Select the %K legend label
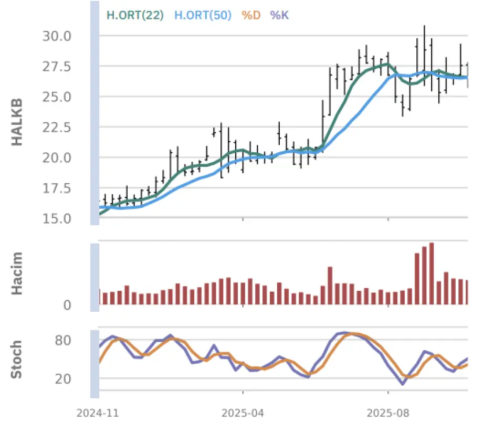 [x=279, y=15]
